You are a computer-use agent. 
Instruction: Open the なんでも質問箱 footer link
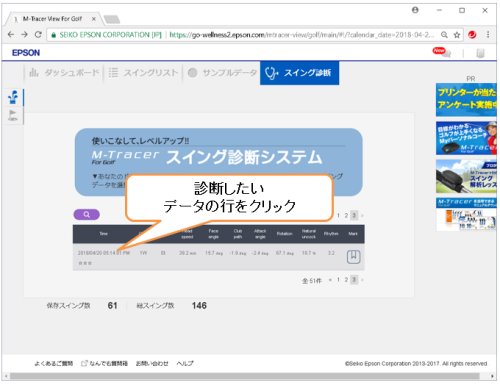click(105, 363)
